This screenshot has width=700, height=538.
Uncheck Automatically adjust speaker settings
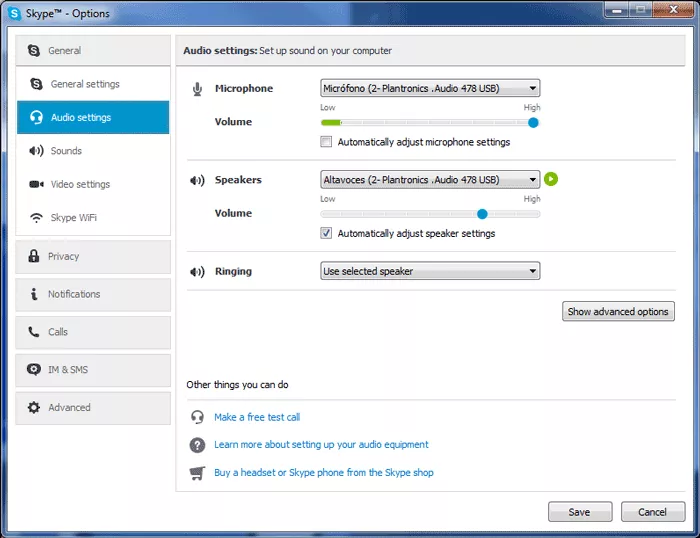[326, 233]
